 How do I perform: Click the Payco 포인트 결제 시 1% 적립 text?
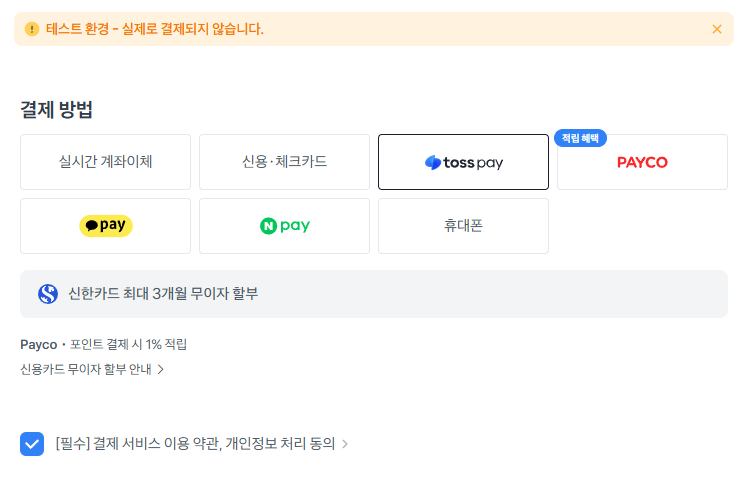103,344
